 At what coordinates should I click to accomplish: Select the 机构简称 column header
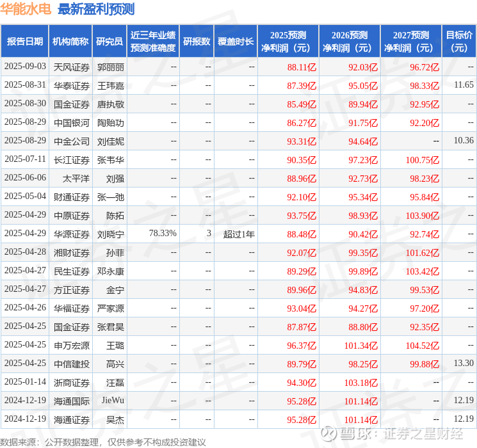pyautogui.click(x=70, y=42)
